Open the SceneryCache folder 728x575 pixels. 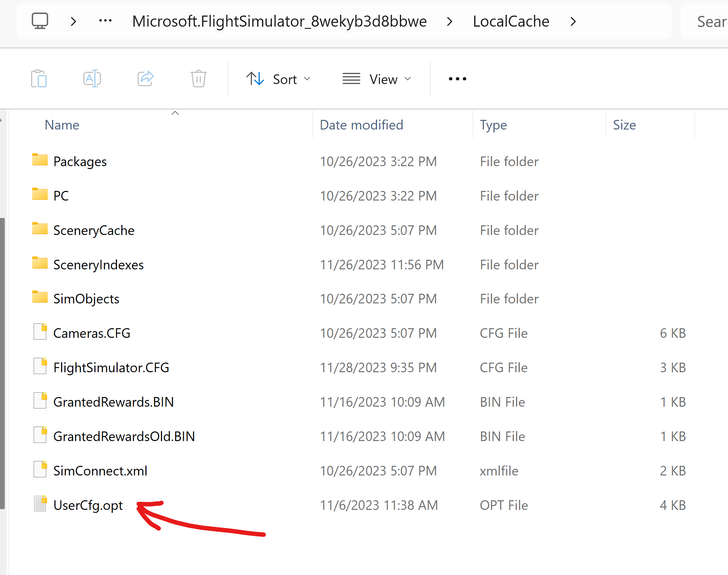click(94, 230)
